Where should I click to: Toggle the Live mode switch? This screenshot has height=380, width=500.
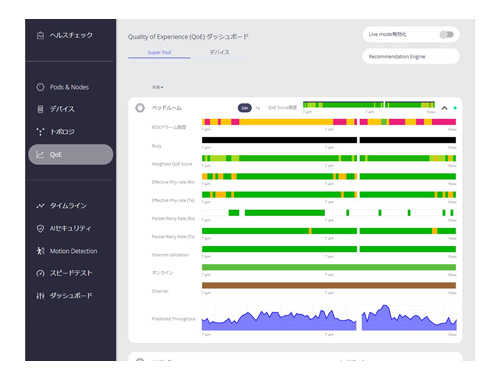point(447,34)
